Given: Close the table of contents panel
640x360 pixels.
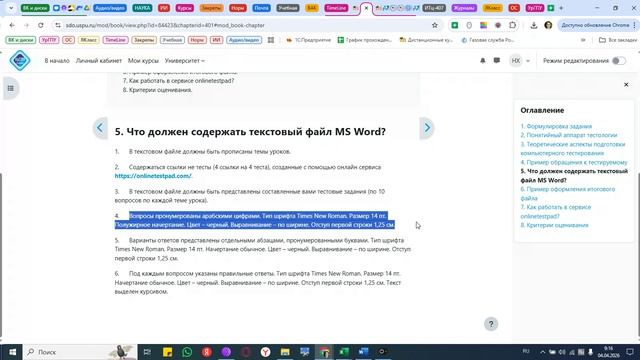Looking at the screenshot, I should (626, 84).
